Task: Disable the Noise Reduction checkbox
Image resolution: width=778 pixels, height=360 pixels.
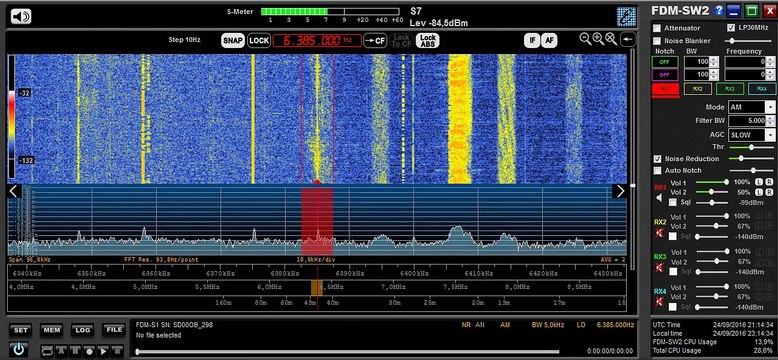Action: [x=657, y=159]
